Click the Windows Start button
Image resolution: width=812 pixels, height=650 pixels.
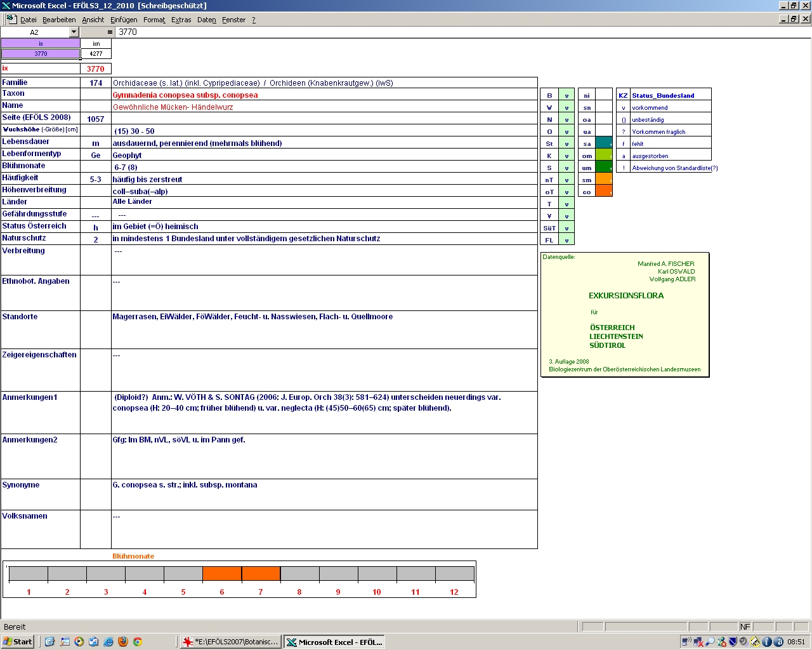pos(18,642)
